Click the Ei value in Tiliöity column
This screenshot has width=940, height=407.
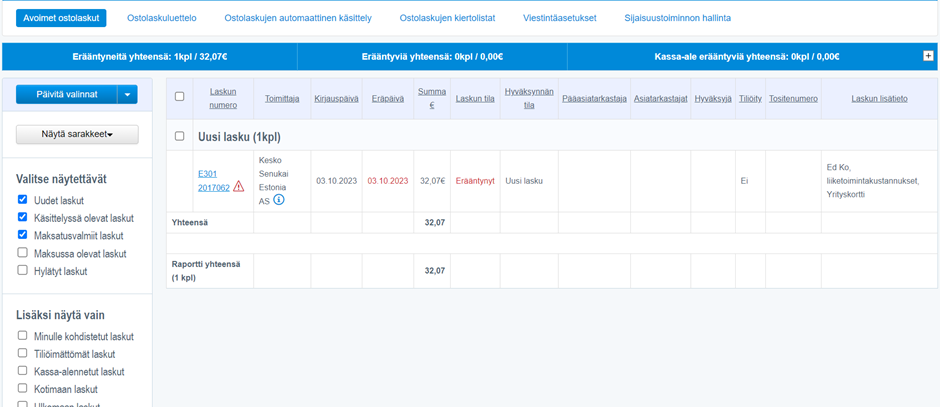click(744, 180)
